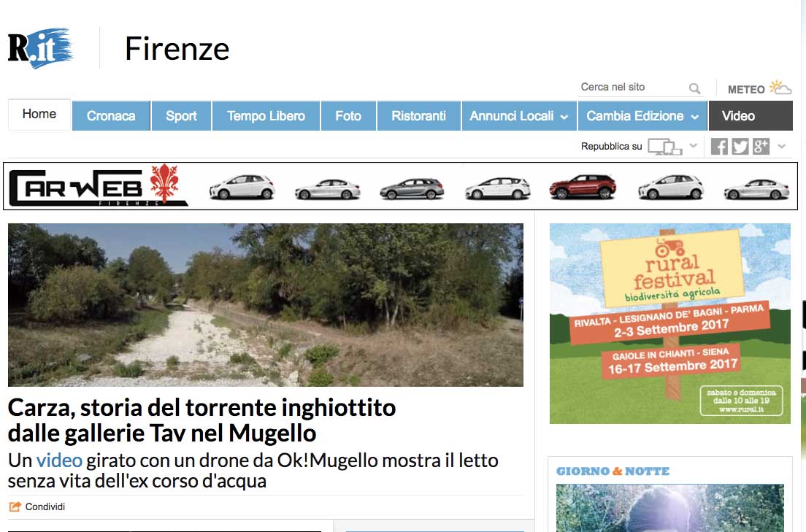This screenshot has width=806, height=532.
Task: Open the Cronaca section
Action: coord(110,115)
